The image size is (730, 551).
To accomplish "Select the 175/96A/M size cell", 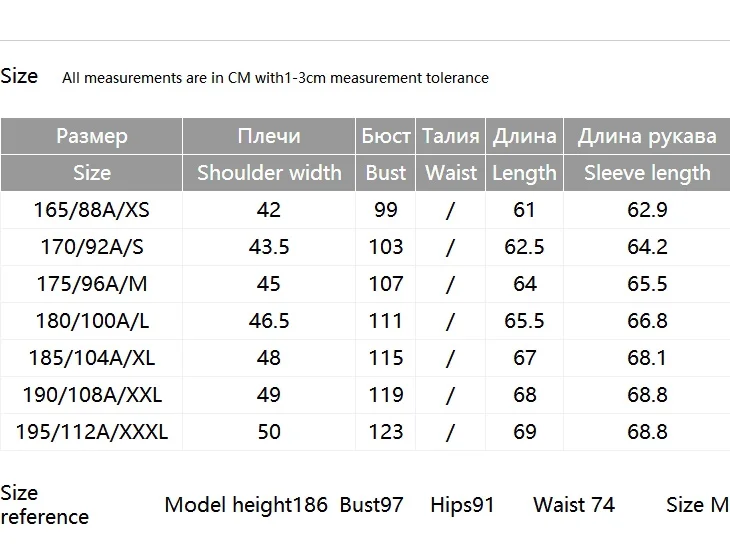I will pyautogui.click(x=92, y=284).
